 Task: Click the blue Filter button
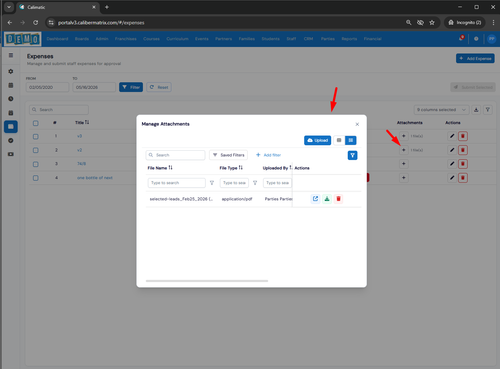(131, 87)
